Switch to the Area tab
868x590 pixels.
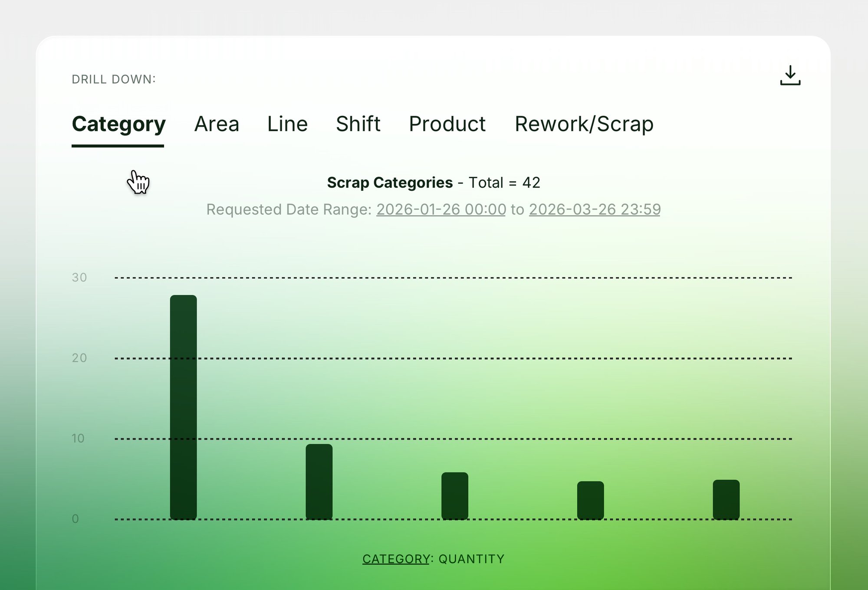point(217,124)
